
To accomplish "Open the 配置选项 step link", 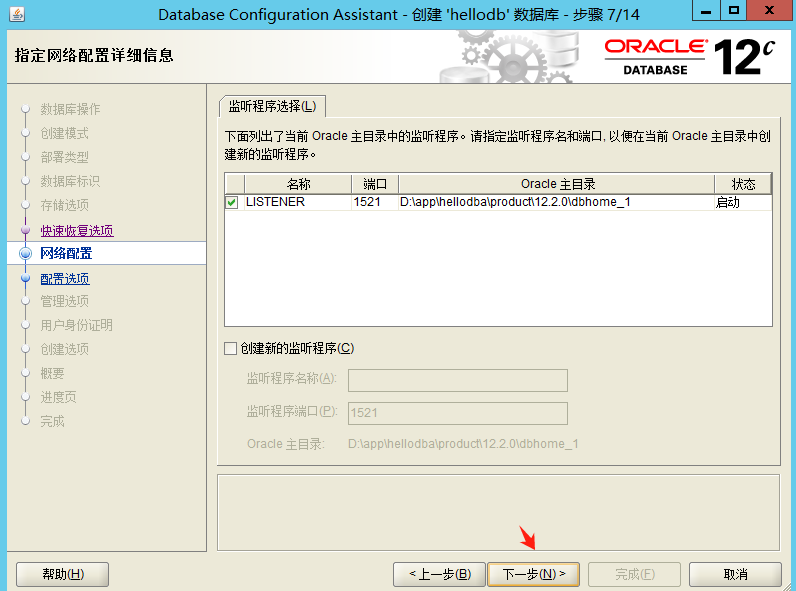I will point(65,279).
